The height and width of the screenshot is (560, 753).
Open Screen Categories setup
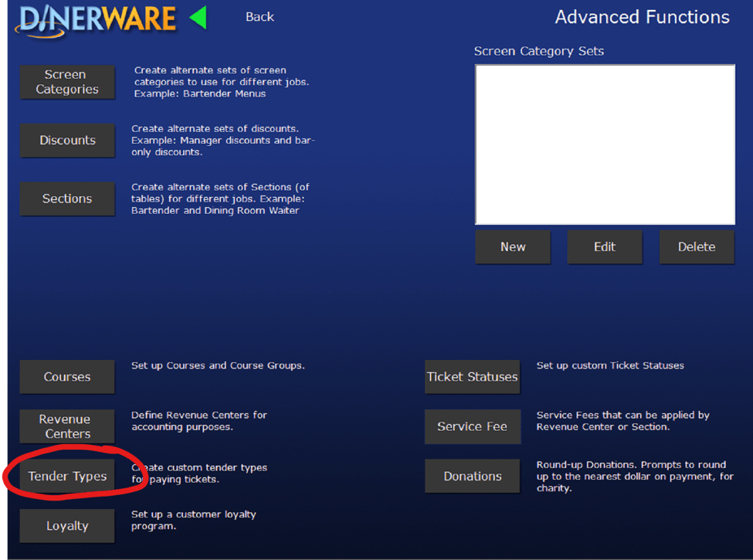click(x=67, y=82)
